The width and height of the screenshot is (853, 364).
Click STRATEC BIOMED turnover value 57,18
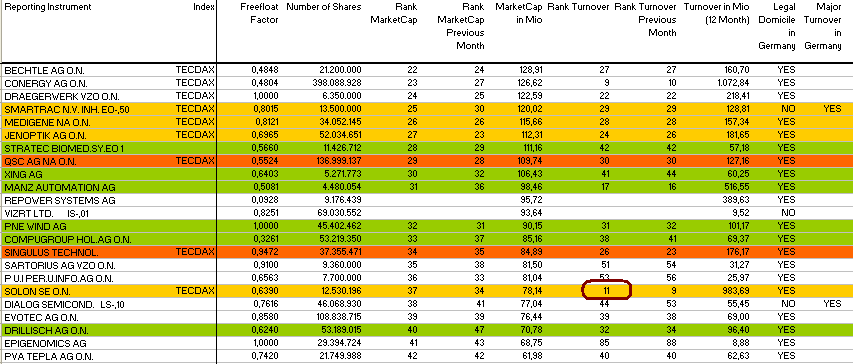click(739, 148)
